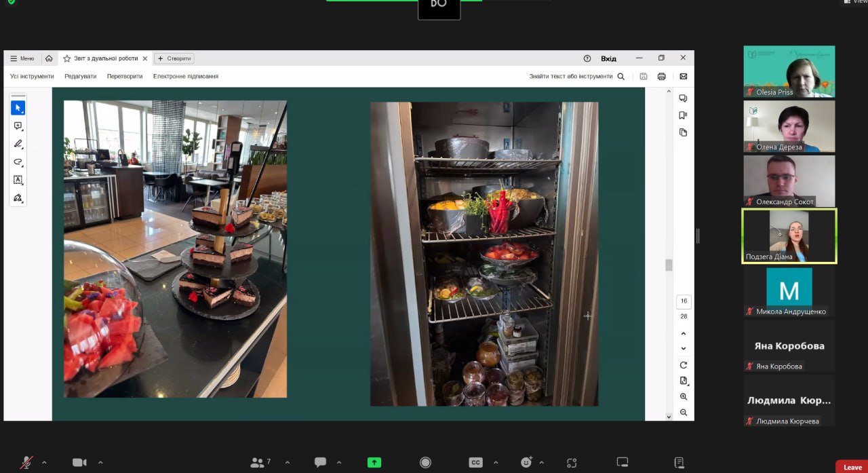This screenshot has height=473, width=868.
Task: Select Olesia Priss video tile
Action: [x=789, y=71]
